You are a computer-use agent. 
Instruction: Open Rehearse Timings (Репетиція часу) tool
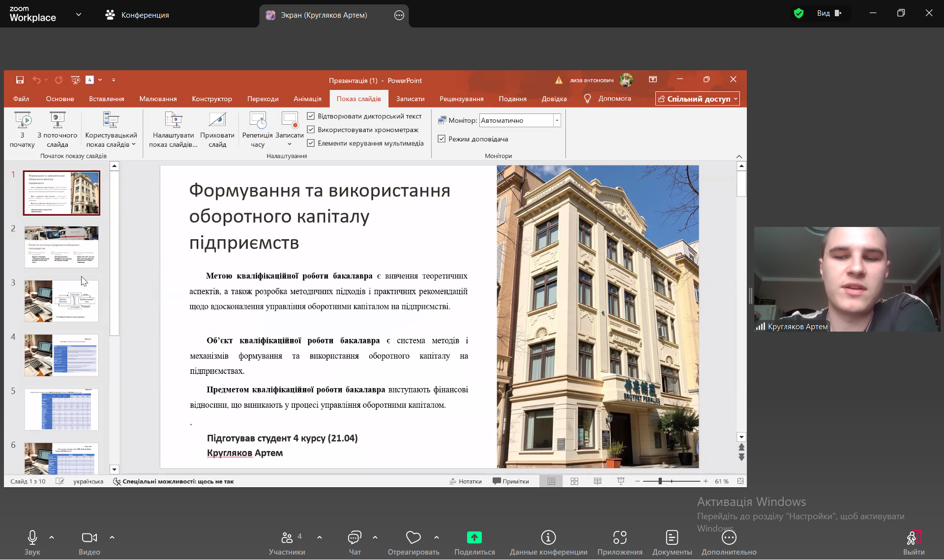(x=257, y=121)
